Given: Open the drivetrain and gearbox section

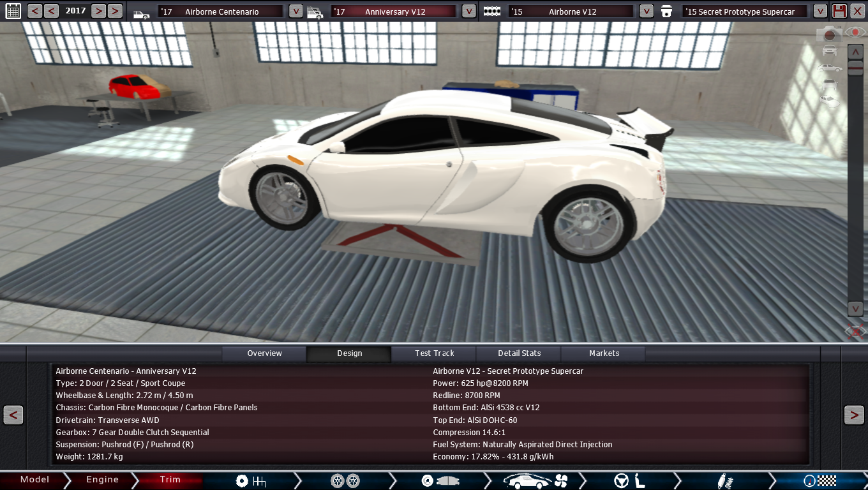Looking at the screenshot, I should tap(250, 481).
